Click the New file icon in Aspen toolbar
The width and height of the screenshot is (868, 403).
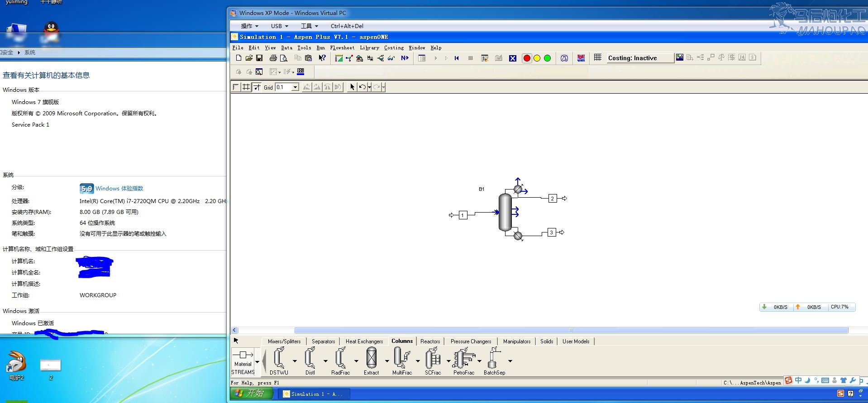point(238,58)
